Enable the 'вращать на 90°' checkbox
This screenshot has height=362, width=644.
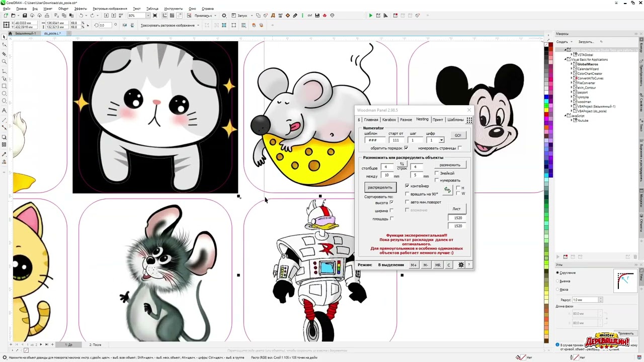click(407, 194)
